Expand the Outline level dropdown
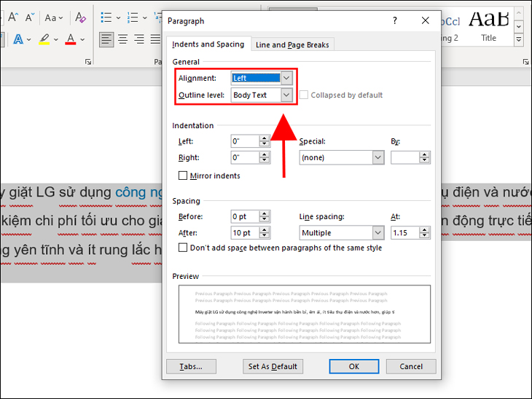The image size is (532, 399). pos(286,95)
